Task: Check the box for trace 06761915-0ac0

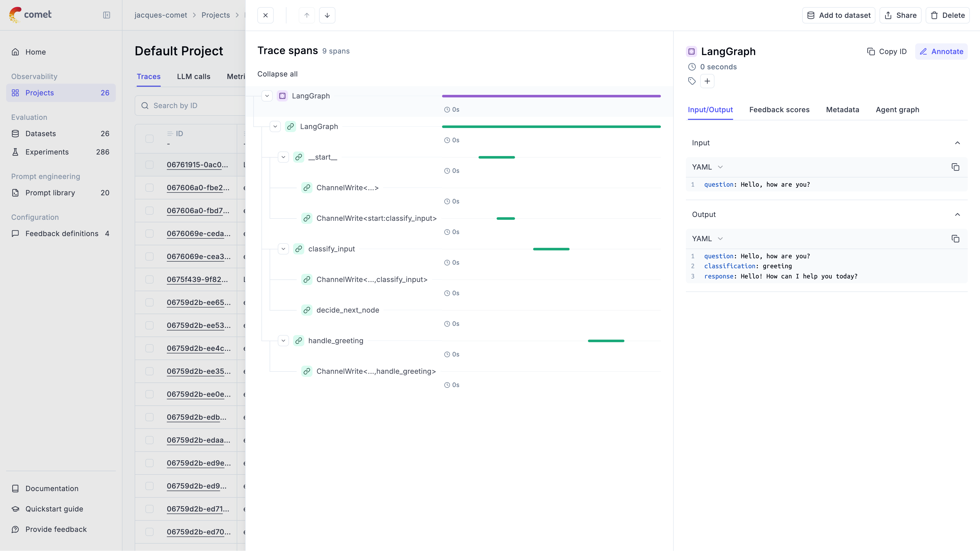Action: click(149, 165)
